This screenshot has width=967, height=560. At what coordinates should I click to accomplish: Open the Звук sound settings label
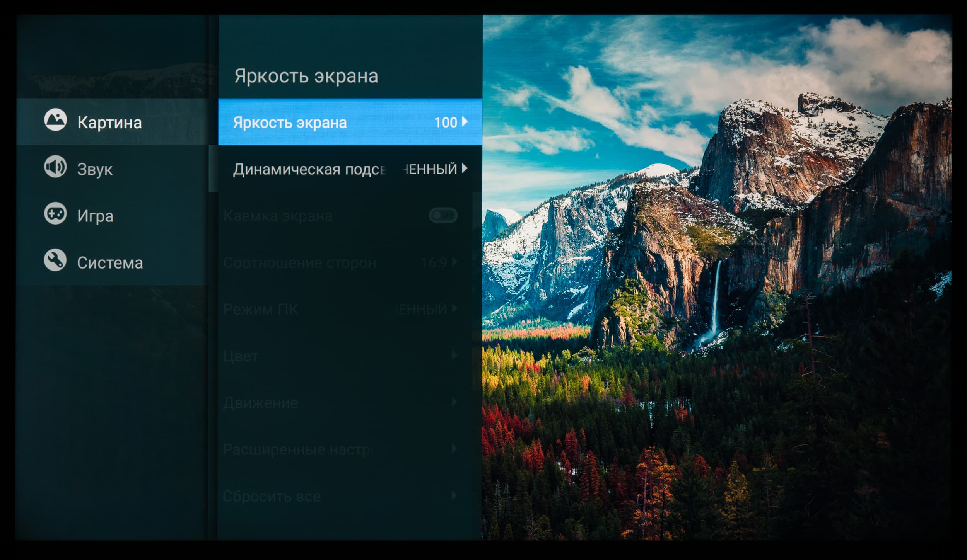tap(95, 169)
